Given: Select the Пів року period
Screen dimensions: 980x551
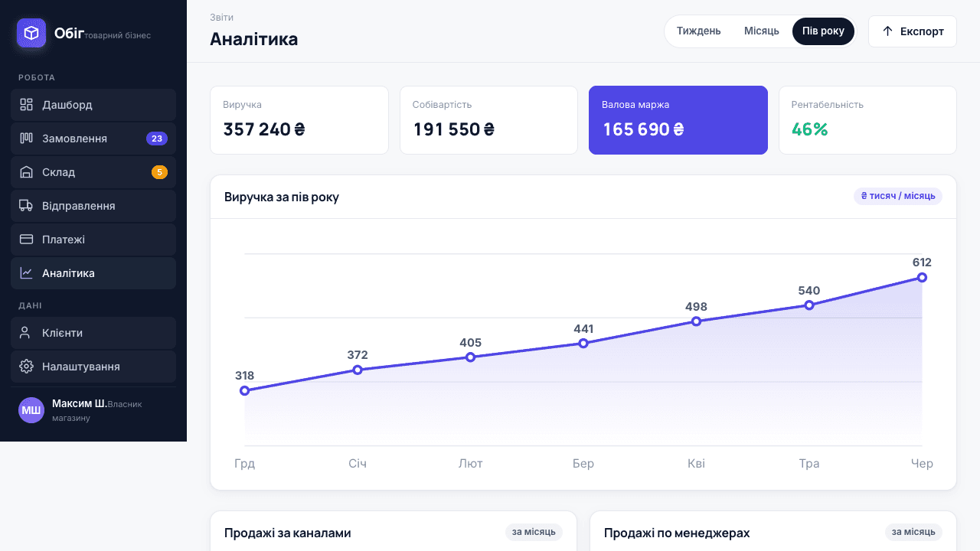Looking at the screenshot, I should click(x=823, y=31).
